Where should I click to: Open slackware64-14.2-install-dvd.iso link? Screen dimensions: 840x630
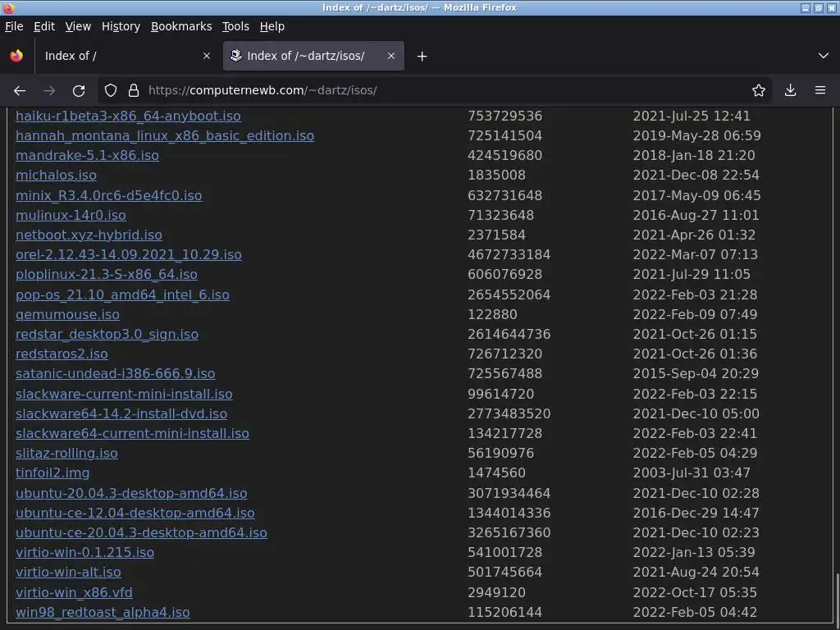point(121,414)
